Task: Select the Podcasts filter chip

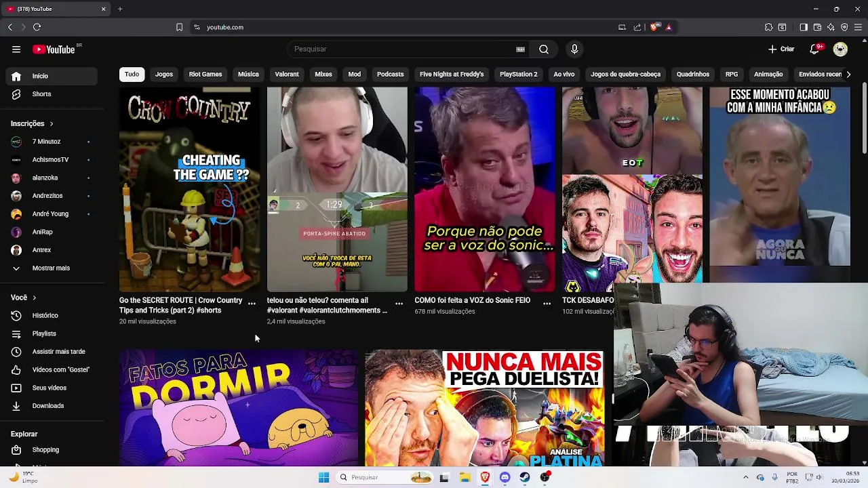Action: click(x=390, y=74)
